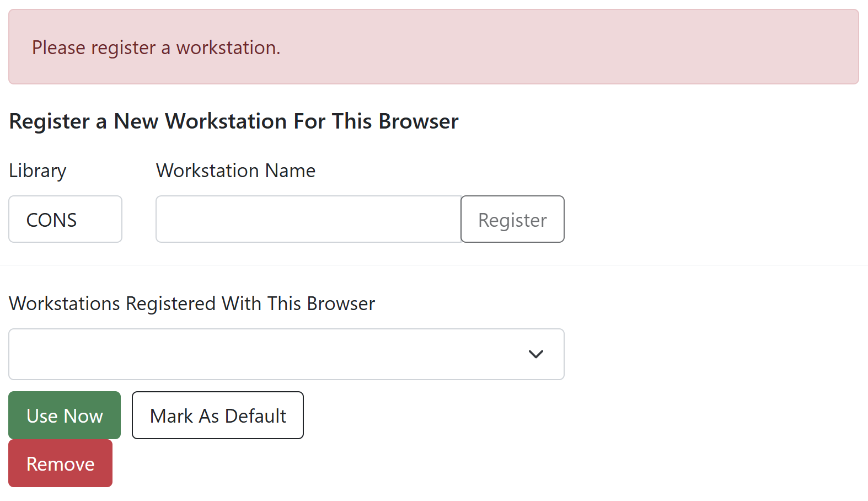Click the red Remove button
This screenshot has width=868, height=501.
point(60,463)
